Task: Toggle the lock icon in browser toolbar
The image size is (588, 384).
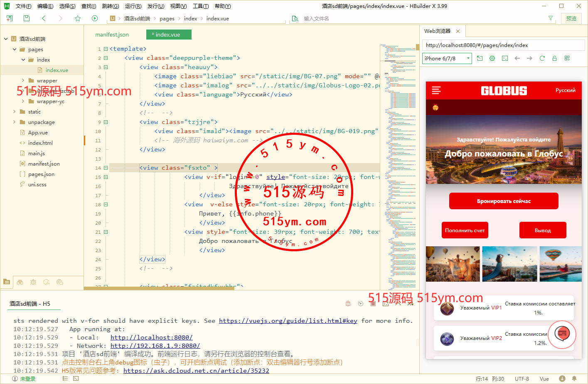Action: (554, 58)
